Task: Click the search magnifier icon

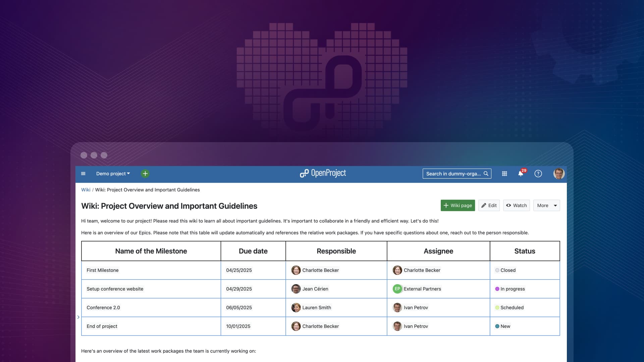Action: 486,174
